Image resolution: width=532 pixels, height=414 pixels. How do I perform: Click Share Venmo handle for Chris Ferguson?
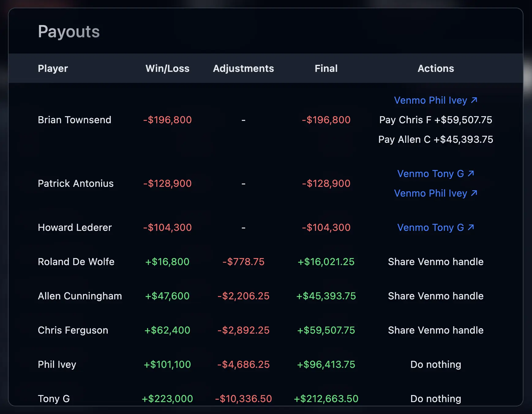point(436,330)
